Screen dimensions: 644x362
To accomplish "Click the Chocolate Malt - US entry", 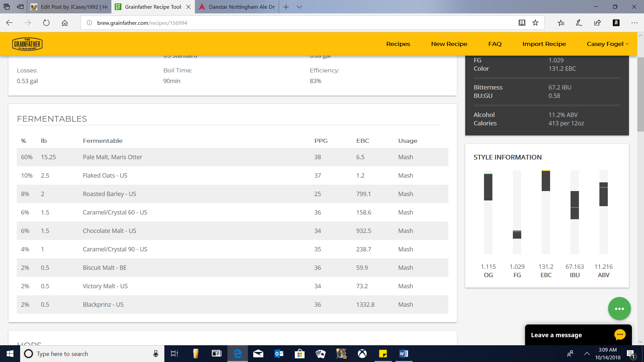I will point(109,231).
